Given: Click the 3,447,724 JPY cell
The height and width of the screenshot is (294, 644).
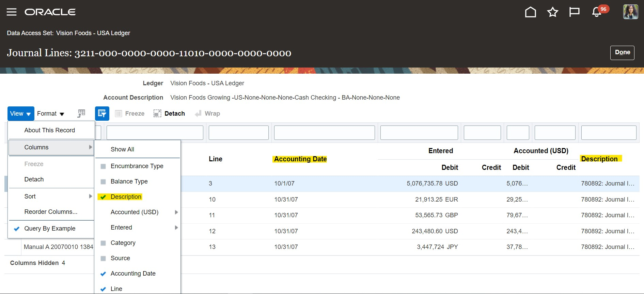Looking at the screenshot, I should 437,247.
